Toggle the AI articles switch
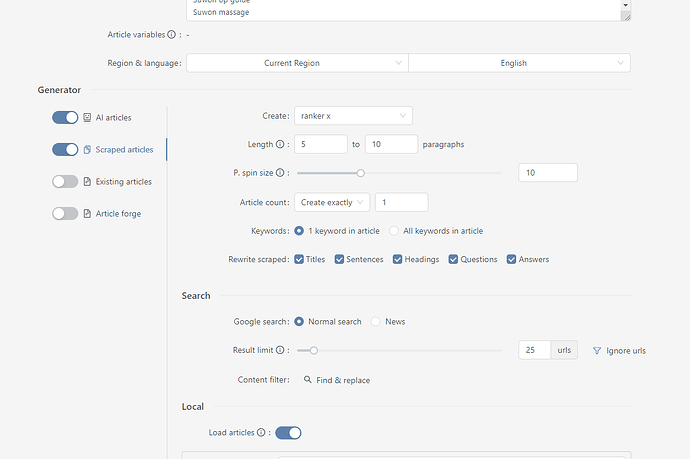Screen dimensions: 690x459 point(65,118)
